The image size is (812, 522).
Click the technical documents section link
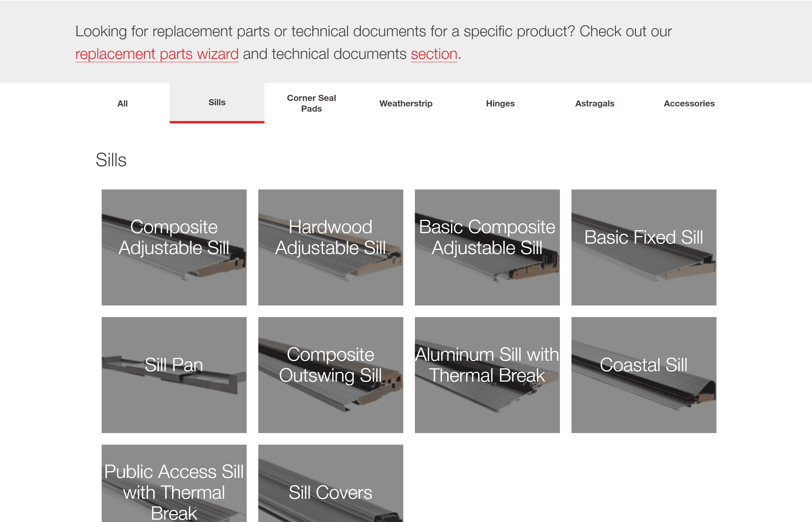[x=434, y=54]
